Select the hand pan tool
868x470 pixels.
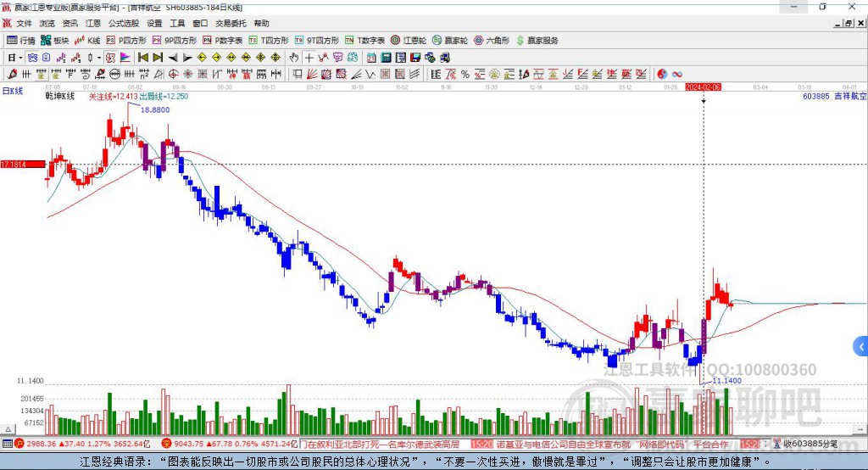pyautogui.click(x=294, y=58)
